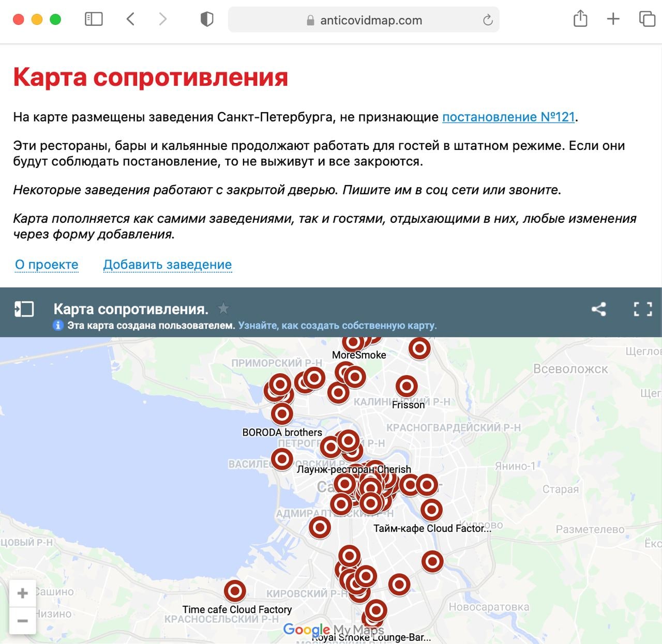Zoom out on the map
Image resolution: width=662 pixels, height=644 pixels.
click(x=22, y=620)
